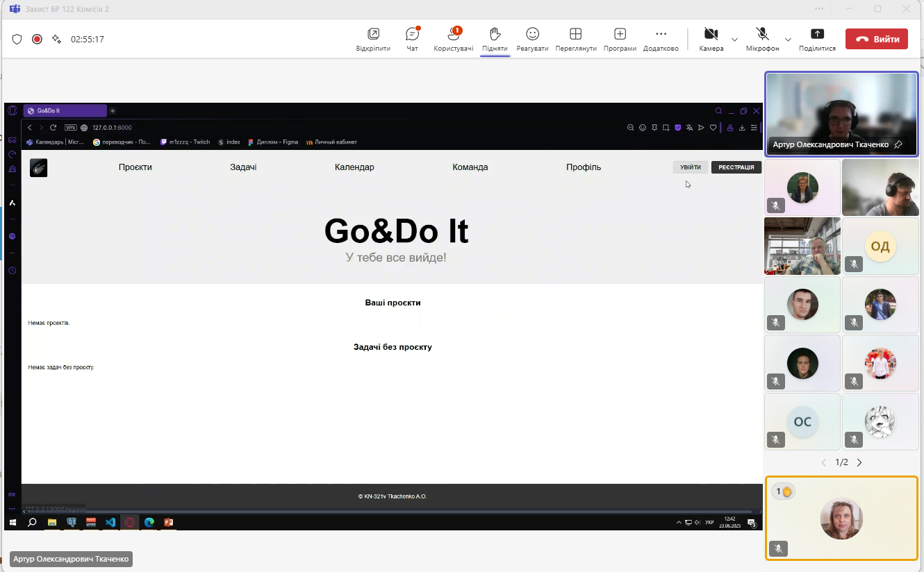Select the Go&Do It browser tab
Screen dimensions: 924x572
click(65, 111)
